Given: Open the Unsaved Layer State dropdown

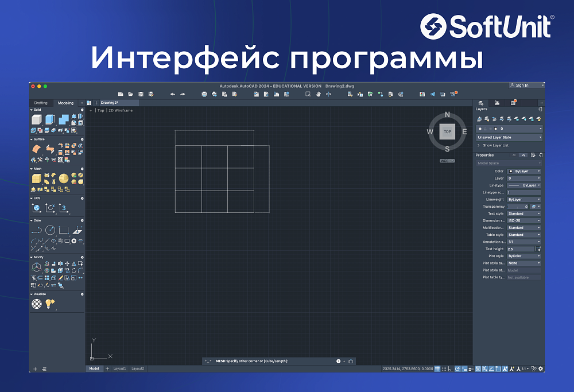Looking at the screenshot, I should pos(509,137).
